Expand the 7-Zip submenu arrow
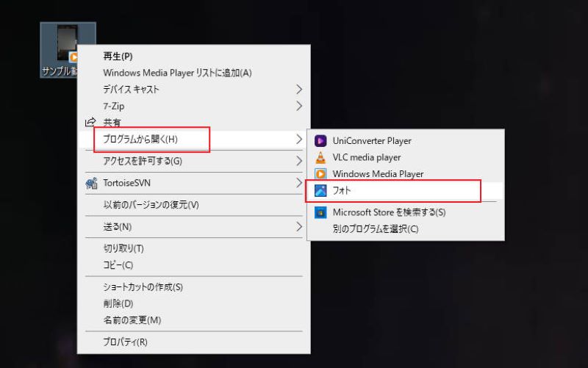This screenshot has height=368, width=588. click(x=299, y=106)
